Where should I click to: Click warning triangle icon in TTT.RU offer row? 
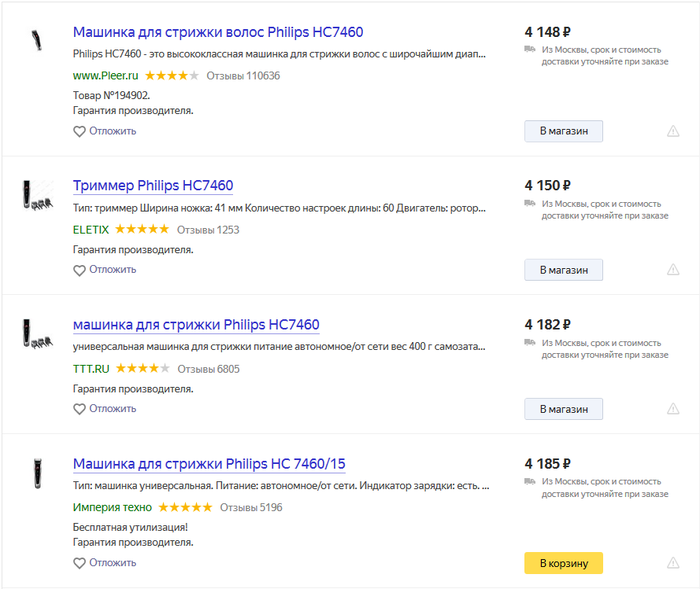pos(673,409)
